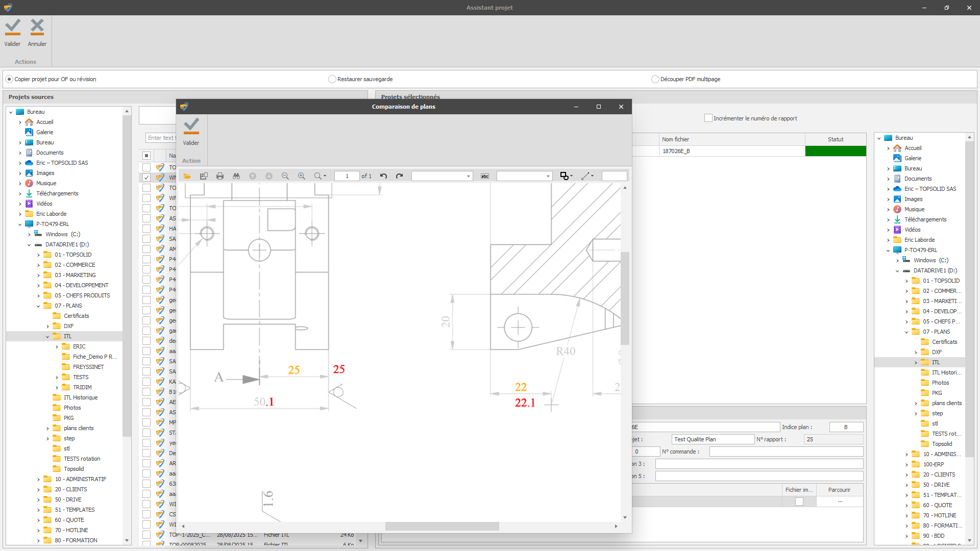This screenshot has height=551, width=980.
Task: Open the shapes tool dropdown in viewer toolbar
Action: click(571, 176)
